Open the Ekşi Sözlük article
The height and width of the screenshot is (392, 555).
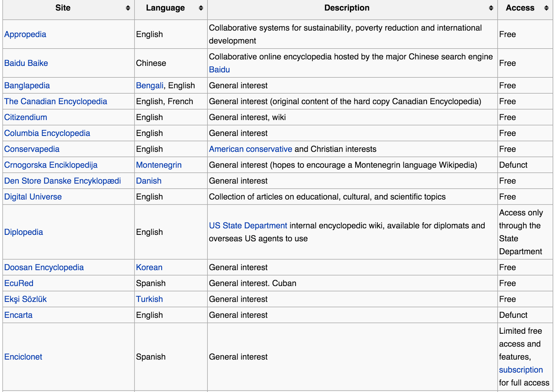pos(26,299)
